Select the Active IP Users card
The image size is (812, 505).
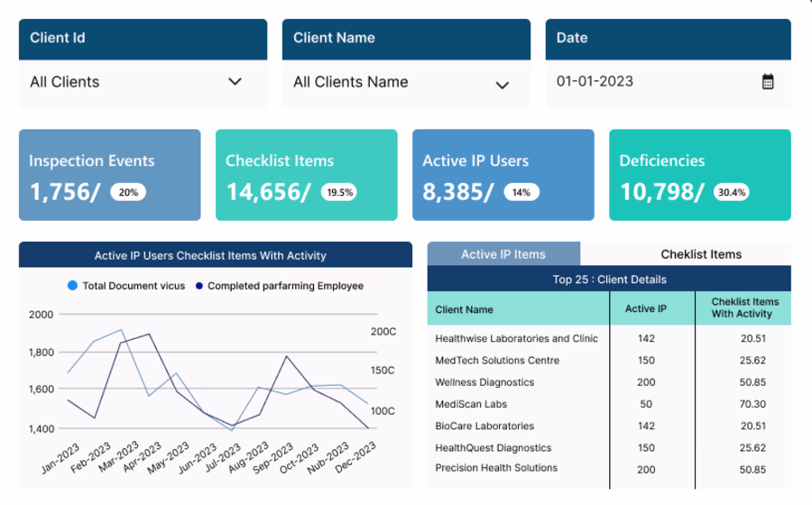pyautogui.click(x=503, y=175)
